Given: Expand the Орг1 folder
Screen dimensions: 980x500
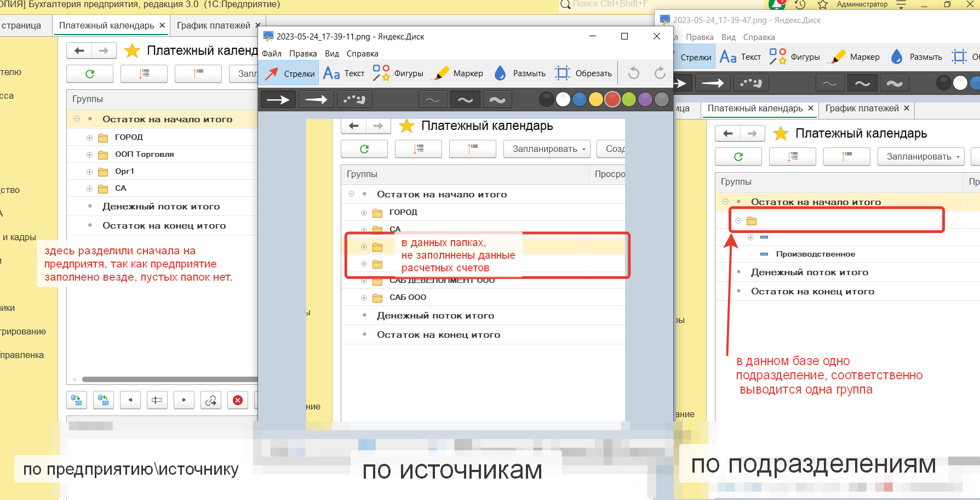Looking at the screenshot, I should click(x=89, y=172).
